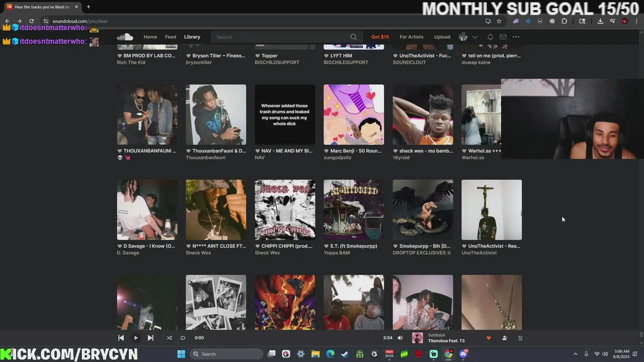Click the sheck wes - mo bamba artwork
644x362 pixels.
(x=423, y=115)
